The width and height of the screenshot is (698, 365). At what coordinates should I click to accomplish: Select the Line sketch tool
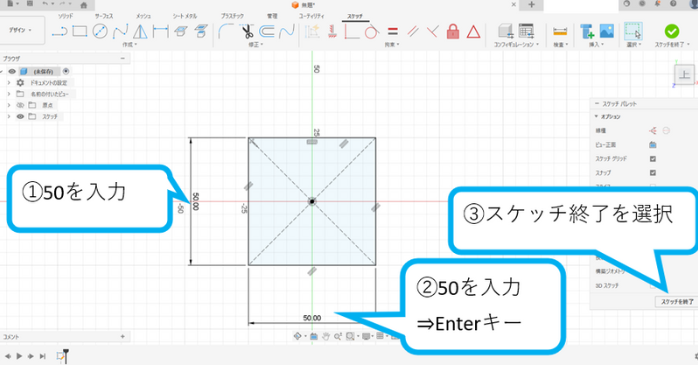click(x=60, y=32)
